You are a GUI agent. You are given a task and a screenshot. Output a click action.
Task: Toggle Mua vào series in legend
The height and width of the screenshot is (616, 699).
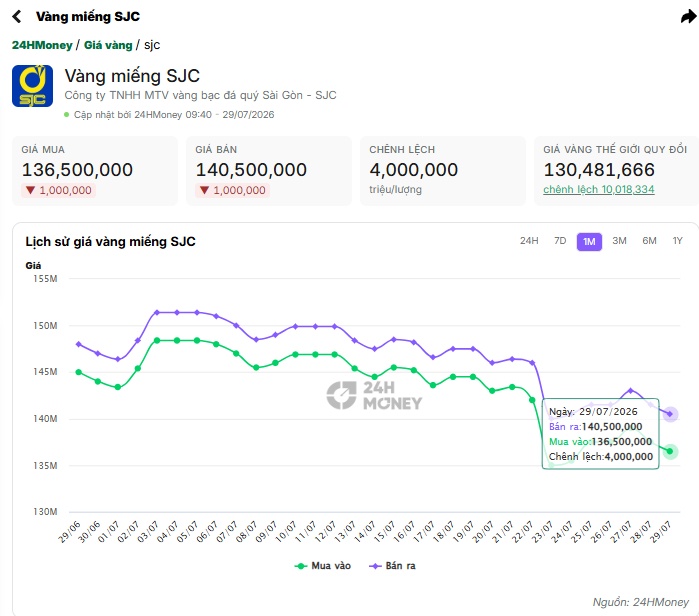(x=323, y=566)
